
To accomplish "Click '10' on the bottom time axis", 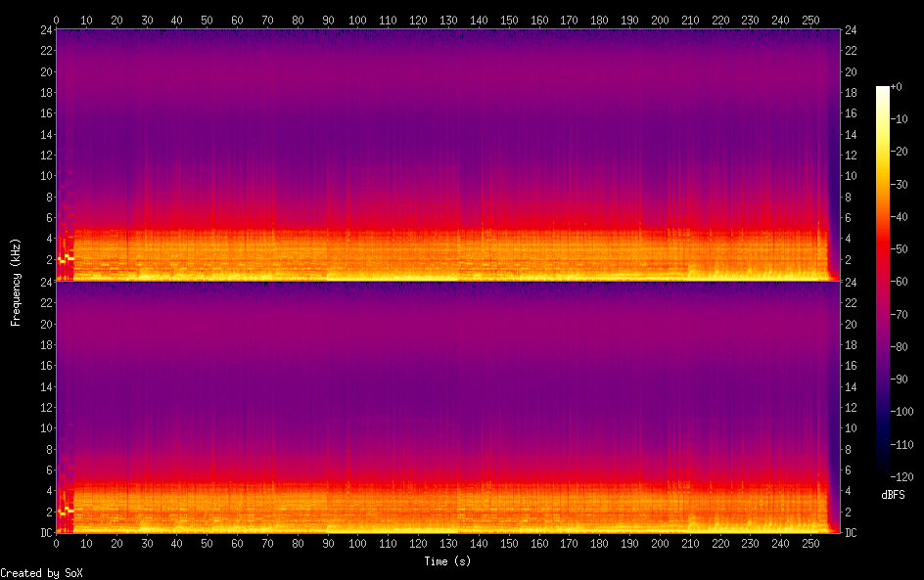I will (x=86, y=544).
